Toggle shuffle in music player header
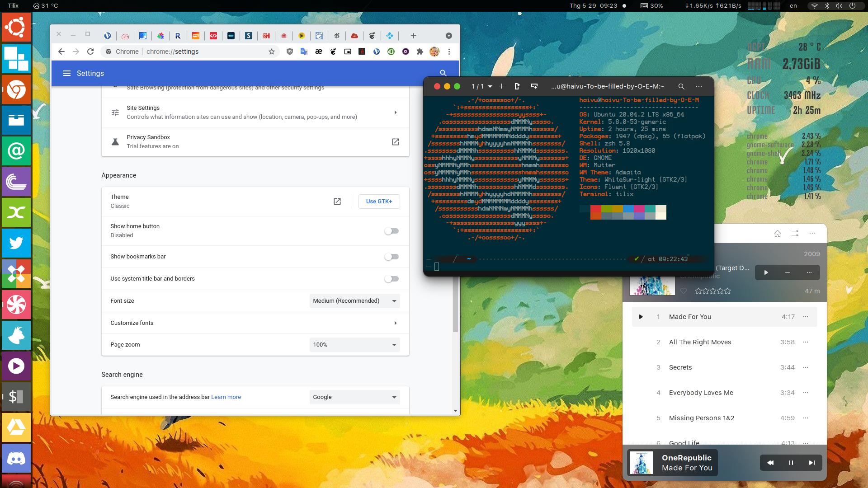 point(795,234)
